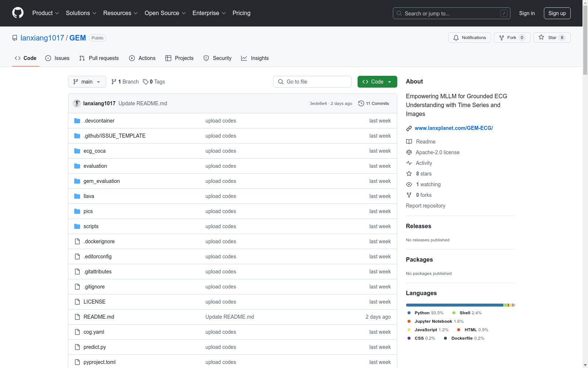Open the gem_evaluation folder
The height and width of the screenshot is (368, 588).
pyautogui.click(x=102, y=181)
